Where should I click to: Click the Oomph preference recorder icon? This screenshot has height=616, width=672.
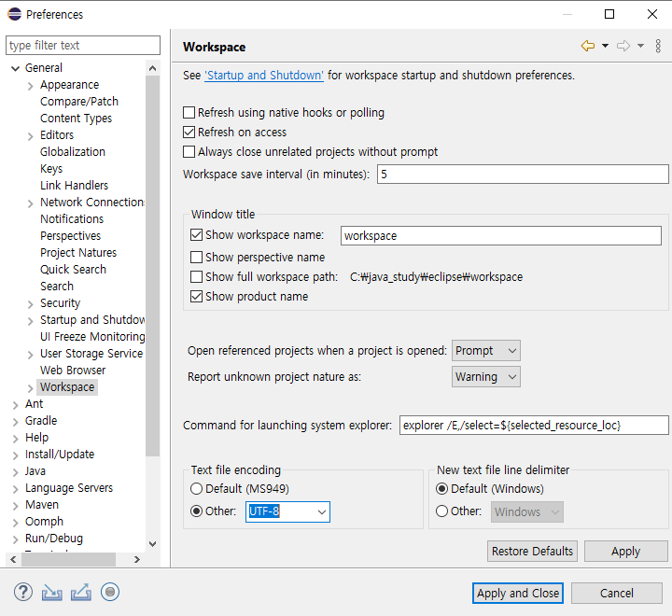(110, 592)
